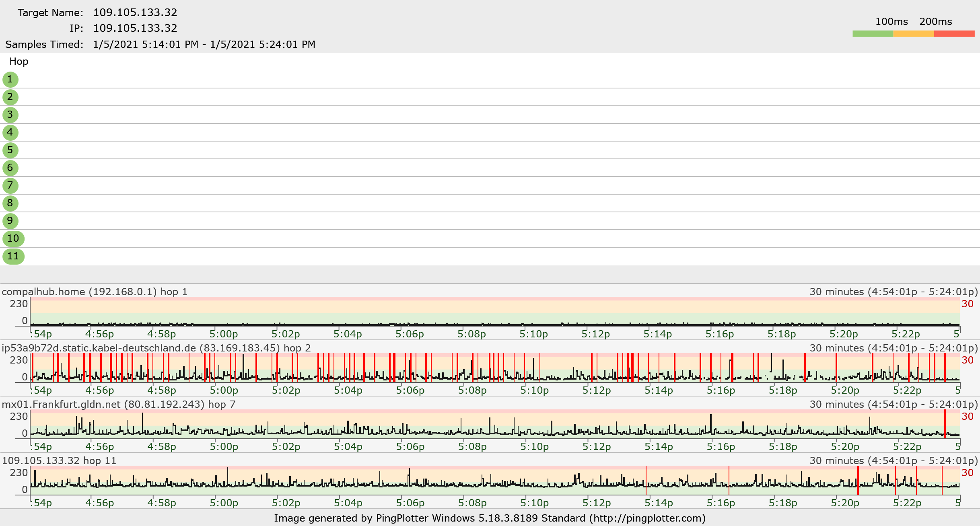
Task: Click the hop 7 green circle
Action: coord(10,186)
